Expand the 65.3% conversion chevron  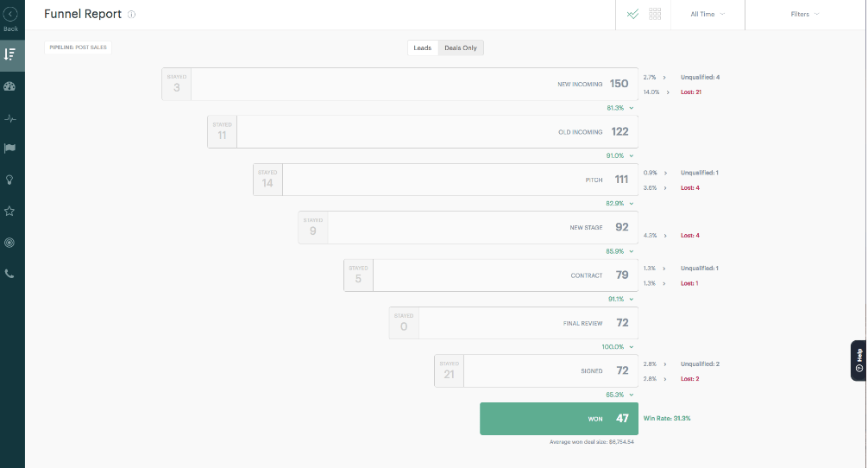tap(631, 395)
